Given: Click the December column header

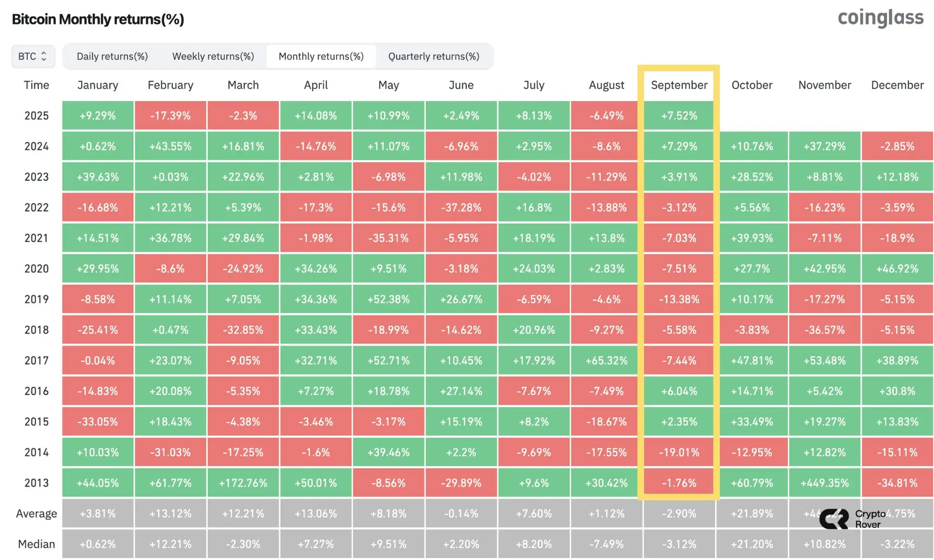Looking at the screenshot, I should tap(897, 85).
